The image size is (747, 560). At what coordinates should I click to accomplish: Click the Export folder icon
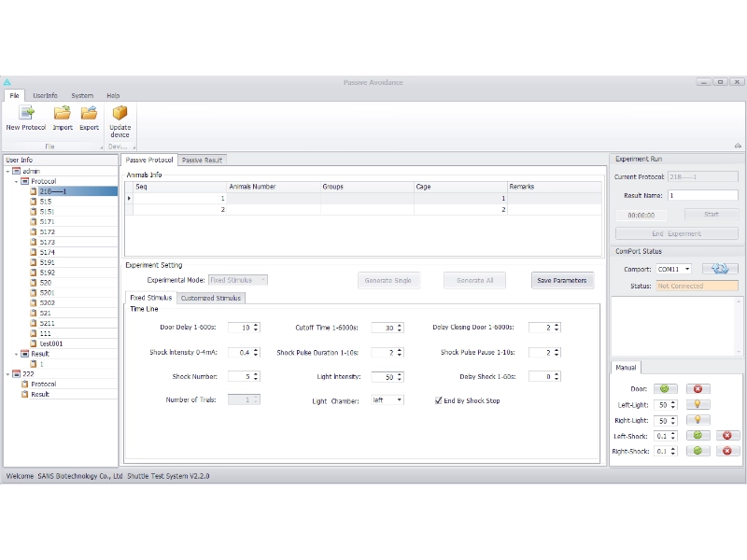[x=89, y=114]
